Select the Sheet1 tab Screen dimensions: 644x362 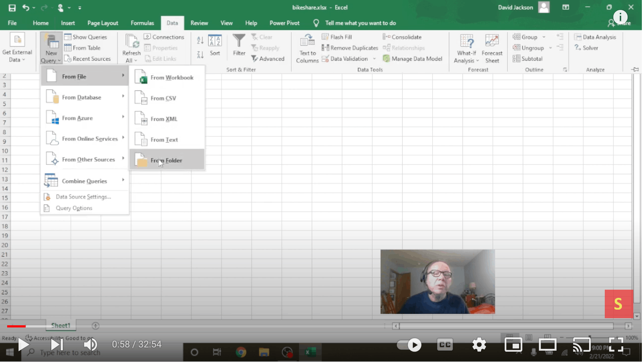coord(61,325)
